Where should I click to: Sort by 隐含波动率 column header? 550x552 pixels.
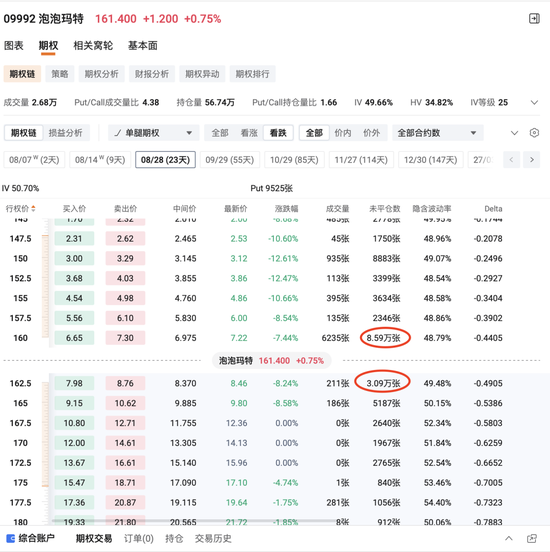pyautogui.click(x=432, y=209)
